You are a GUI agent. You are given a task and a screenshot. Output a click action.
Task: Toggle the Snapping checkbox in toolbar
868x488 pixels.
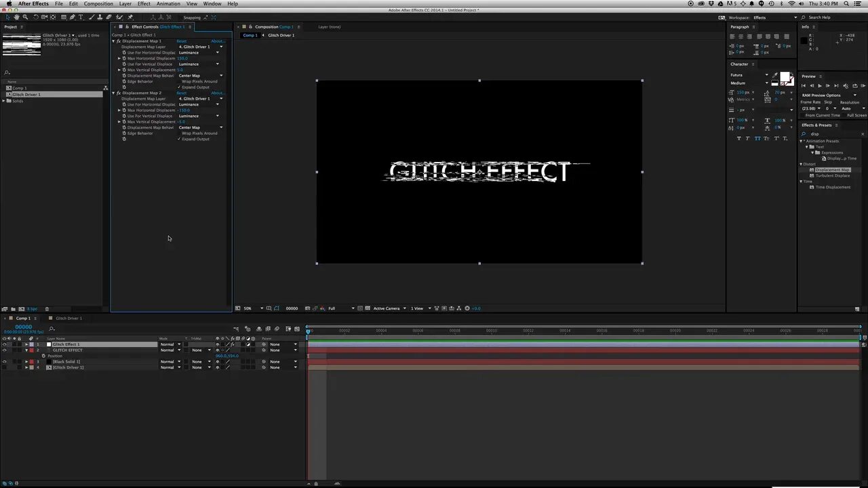click(x=180, y=18)
